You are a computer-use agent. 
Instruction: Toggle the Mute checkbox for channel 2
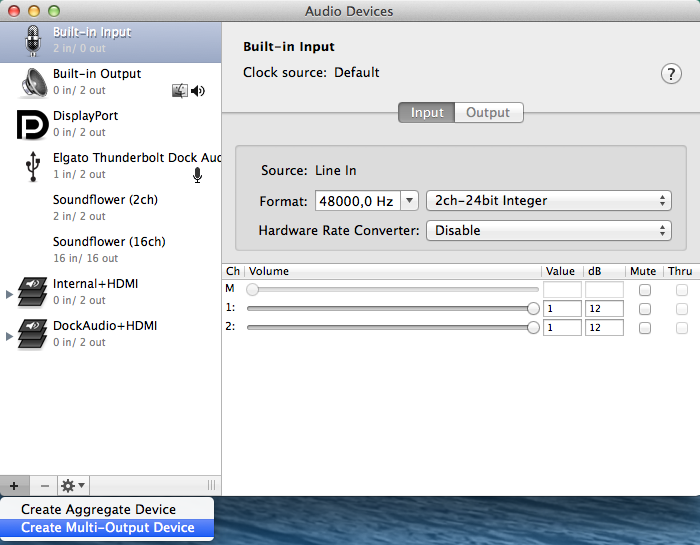(x=645, y=328)
